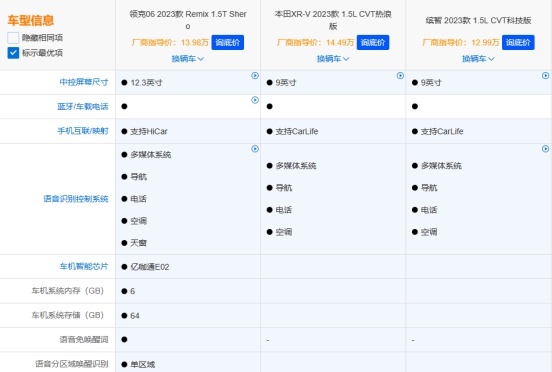
Task: Select the 单区域 wake-zone value
Action: (x=143, y=364)
